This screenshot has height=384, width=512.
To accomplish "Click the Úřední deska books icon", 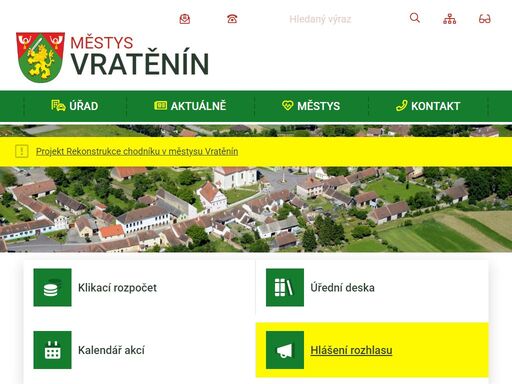I will 285,287.
